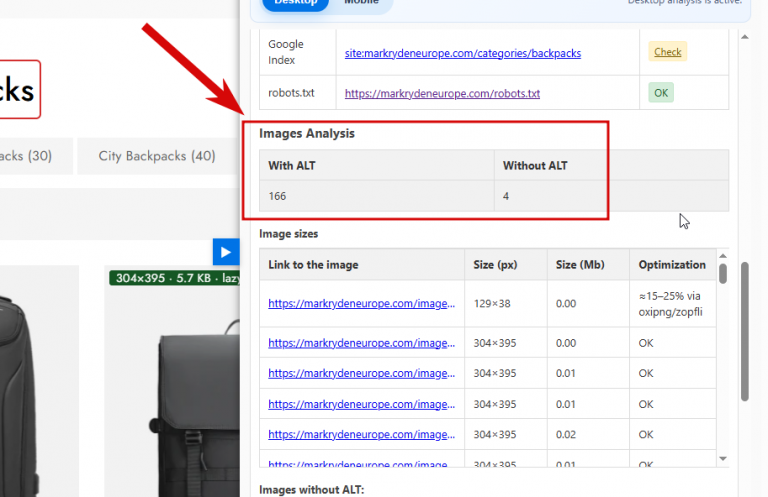Click the image table scroll-down arrow

pyautogui.click(x=723, y=459)
